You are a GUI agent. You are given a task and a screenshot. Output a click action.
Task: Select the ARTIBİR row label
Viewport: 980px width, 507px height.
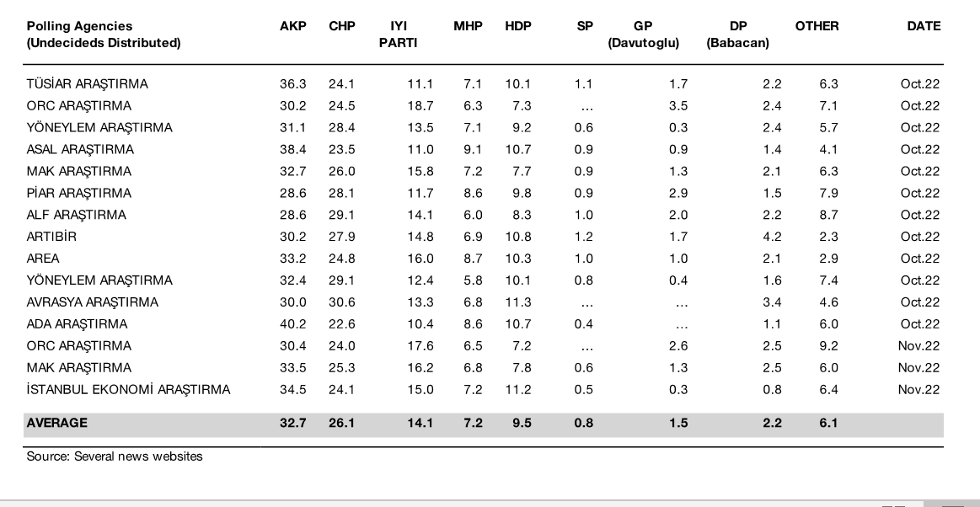51,237
